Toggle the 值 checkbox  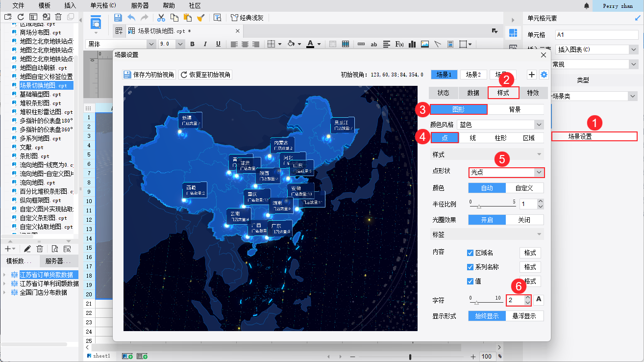(x=471, y=282)
